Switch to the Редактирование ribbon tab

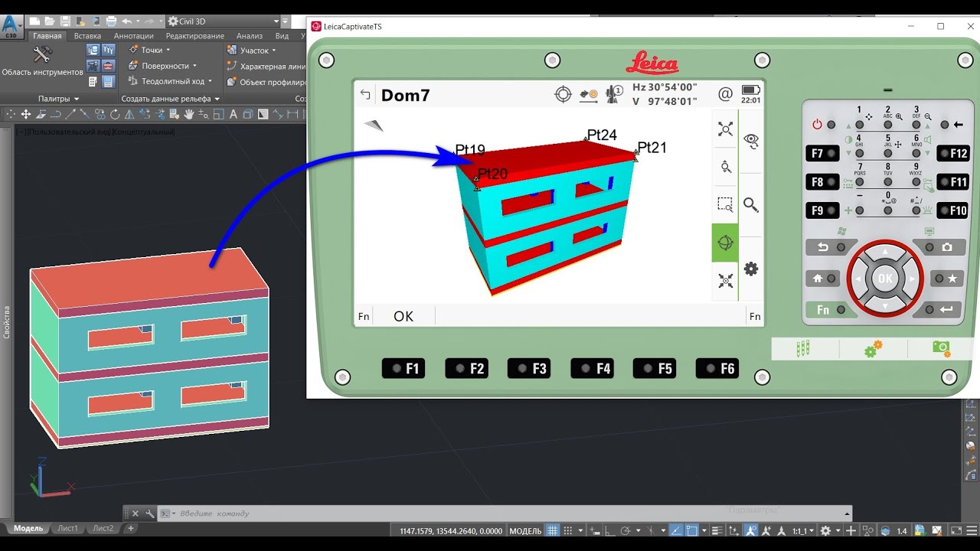[195, 36]
